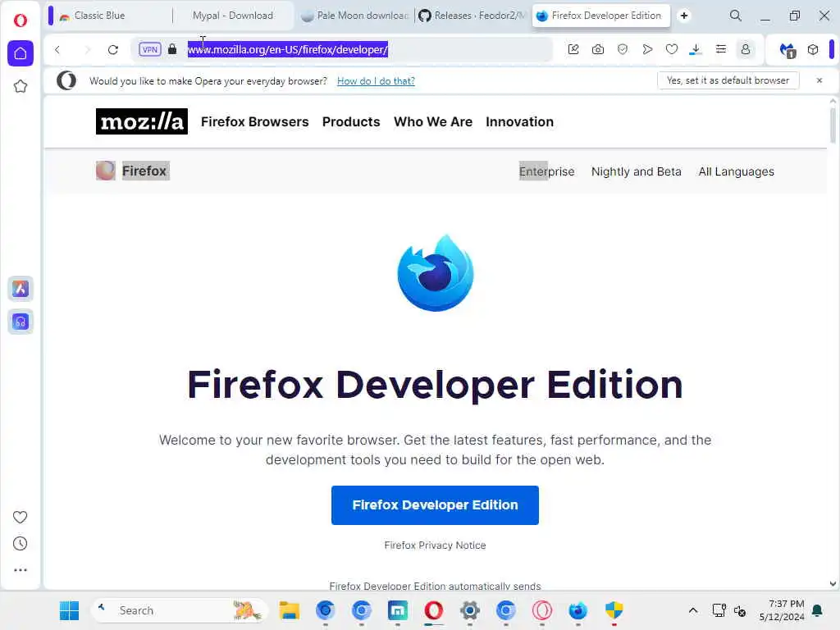Open the extensions cube icon
The height and width of the screenshot is (630, 840).
click(x=813, y=49)
